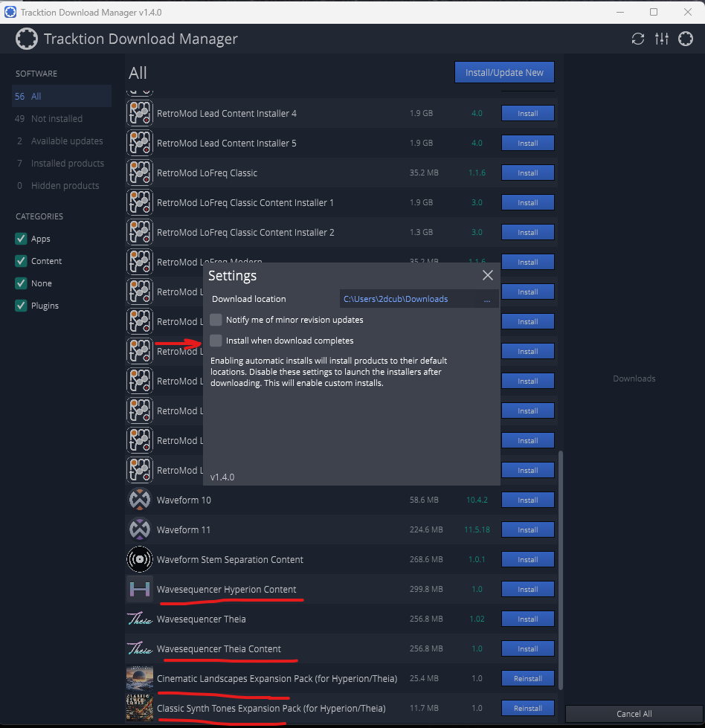Click the Waveform 11 version 11.5.18
The height and width of the screenshot is (728, 705).
(x=477, y=529)
